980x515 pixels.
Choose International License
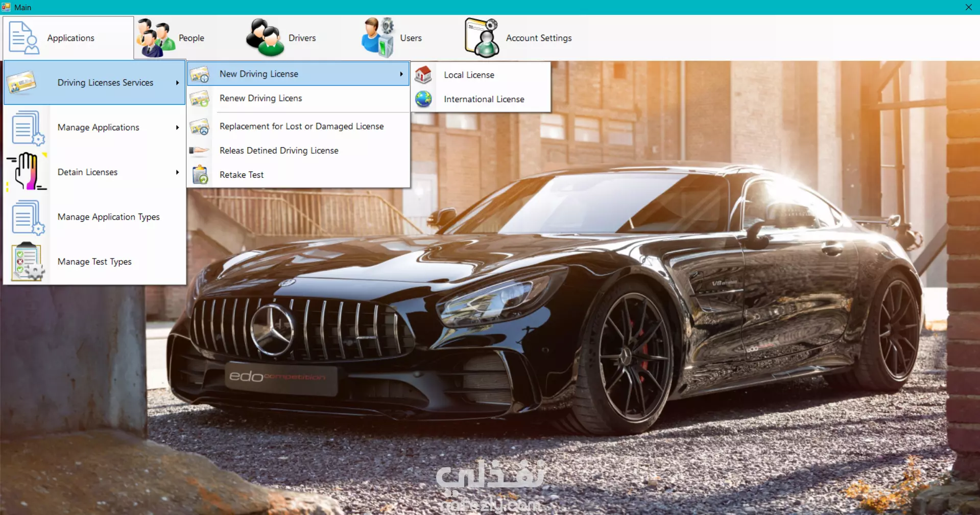[x=481, y=99]
